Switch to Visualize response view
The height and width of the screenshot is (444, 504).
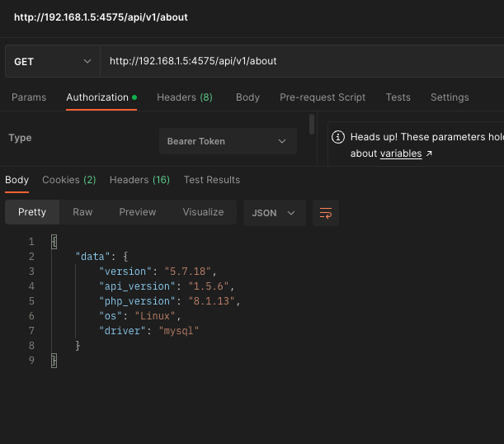tap(203, 212)
